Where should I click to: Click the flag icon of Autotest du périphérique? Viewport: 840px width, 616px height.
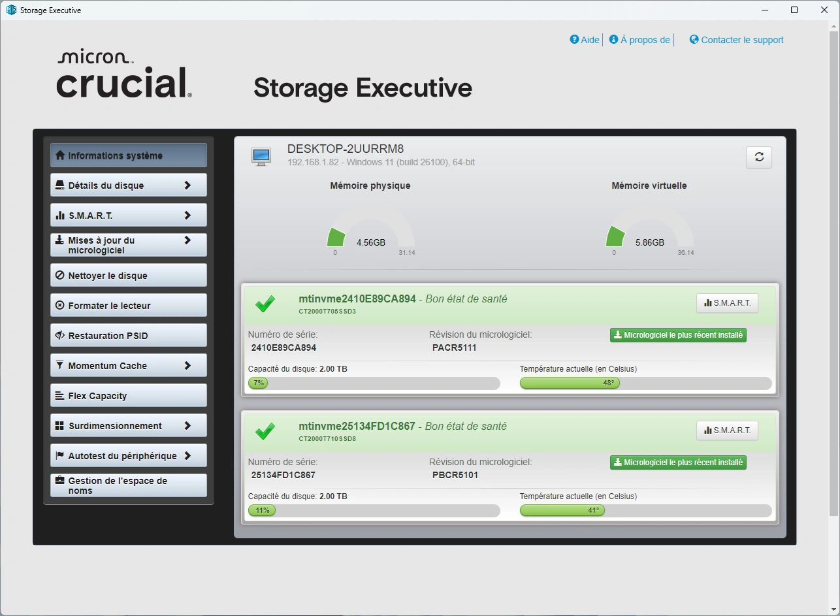pos(60,456)
